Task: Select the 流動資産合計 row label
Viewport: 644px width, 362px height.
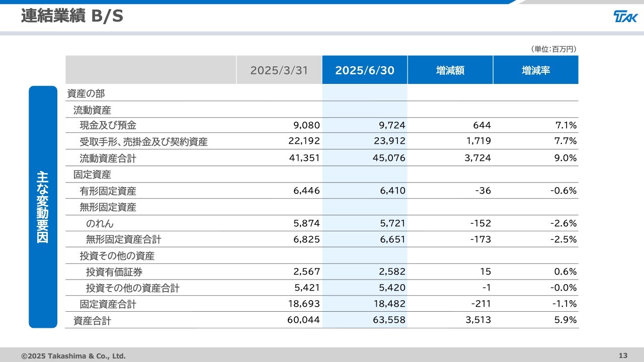Action: tap(108, 158)
